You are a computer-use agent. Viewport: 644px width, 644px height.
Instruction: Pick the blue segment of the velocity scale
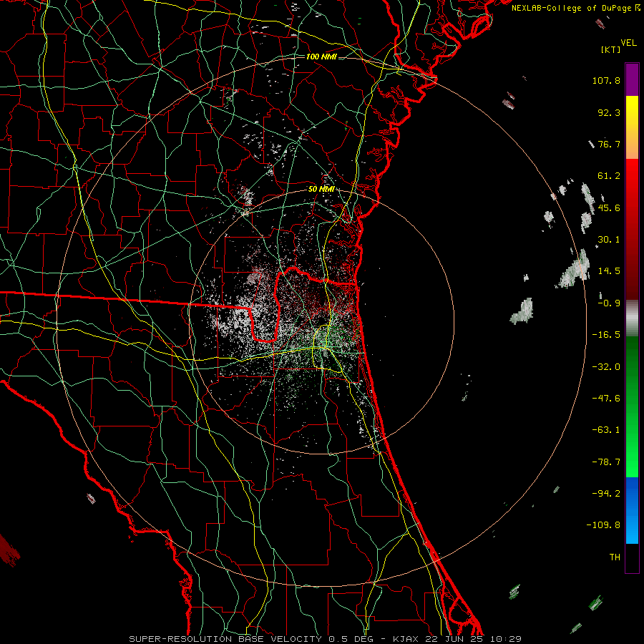632,510
